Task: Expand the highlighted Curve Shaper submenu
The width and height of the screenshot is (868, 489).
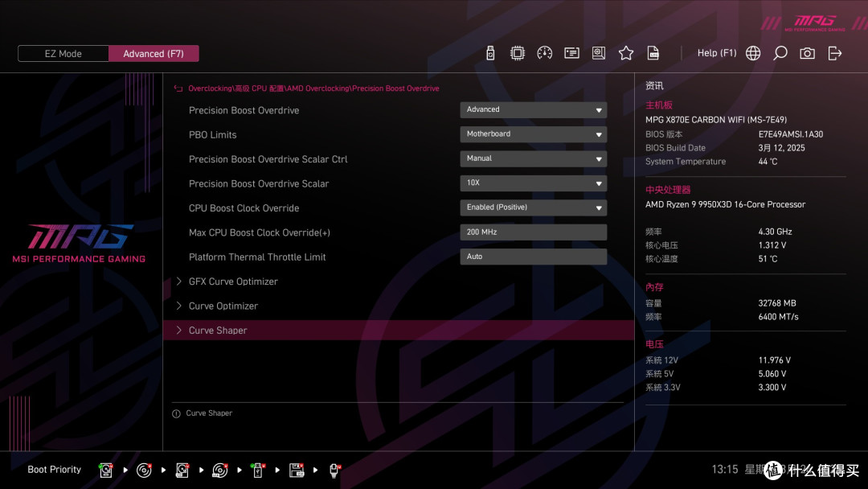Action: coord(399,330)
